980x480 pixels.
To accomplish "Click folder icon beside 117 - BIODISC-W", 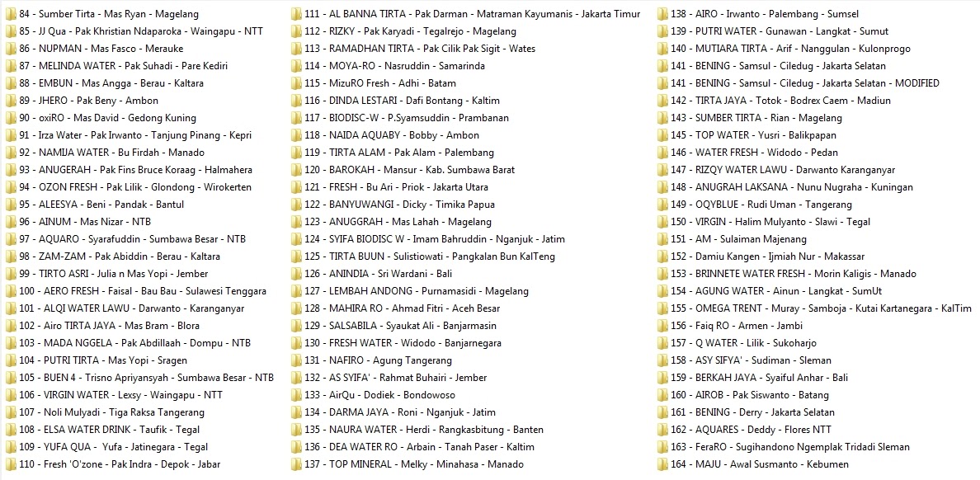I will pos(296,117).
